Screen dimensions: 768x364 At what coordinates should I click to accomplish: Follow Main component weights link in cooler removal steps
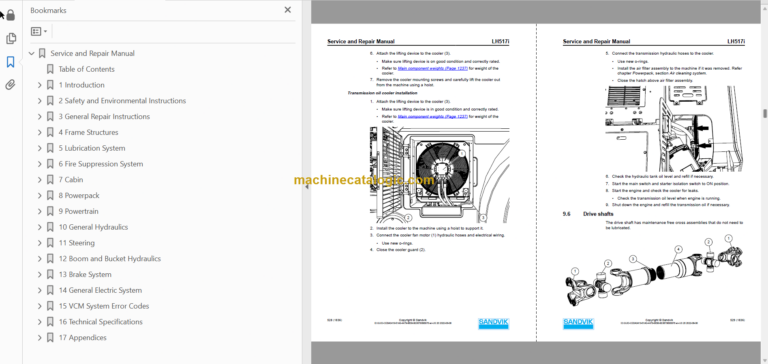(x=433, y=69)
